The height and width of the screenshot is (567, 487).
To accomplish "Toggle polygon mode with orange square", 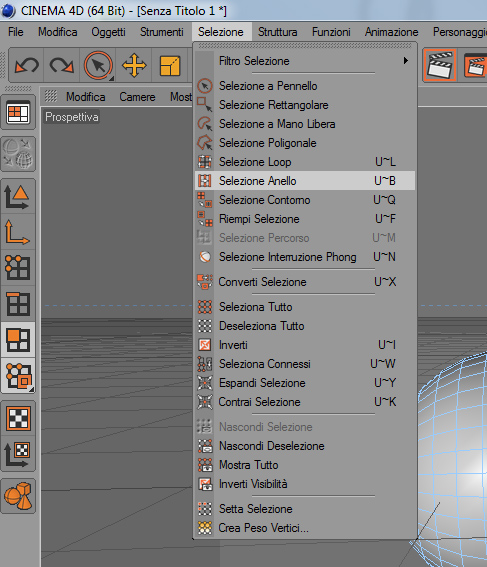I will click(18, 340).
